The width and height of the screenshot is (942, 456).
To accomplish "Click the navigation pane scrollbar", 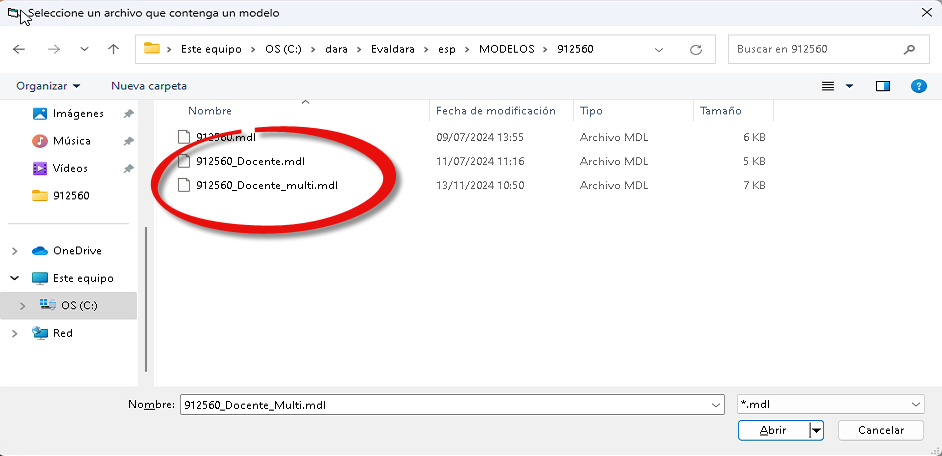I will 146,300.
